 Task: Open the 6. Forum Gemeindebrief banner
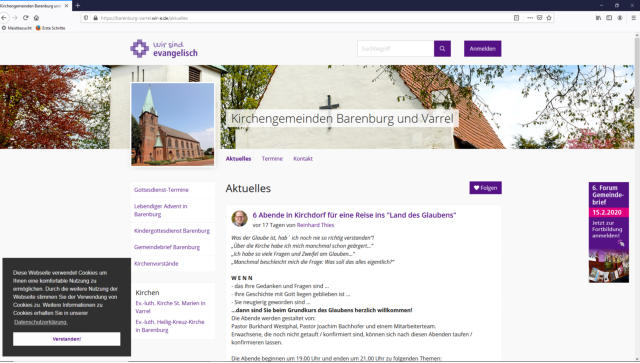[x=609, y=232]
